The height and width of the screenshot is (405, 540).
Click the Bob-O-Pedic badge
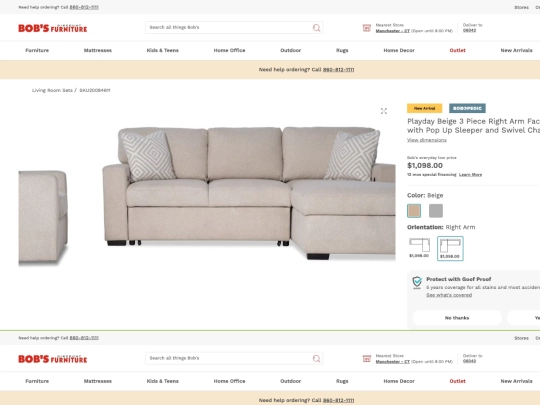click(467, 108)
